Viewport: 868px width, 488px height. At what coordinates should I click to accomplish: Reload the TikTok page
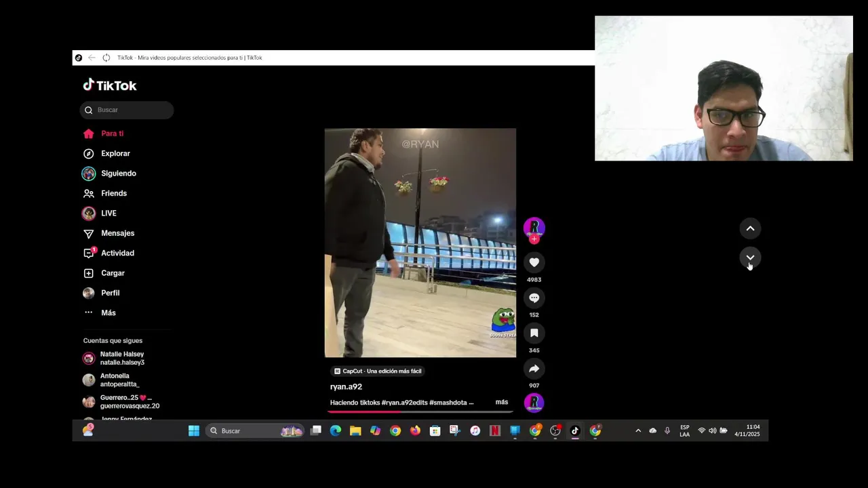tap(106, 58)
